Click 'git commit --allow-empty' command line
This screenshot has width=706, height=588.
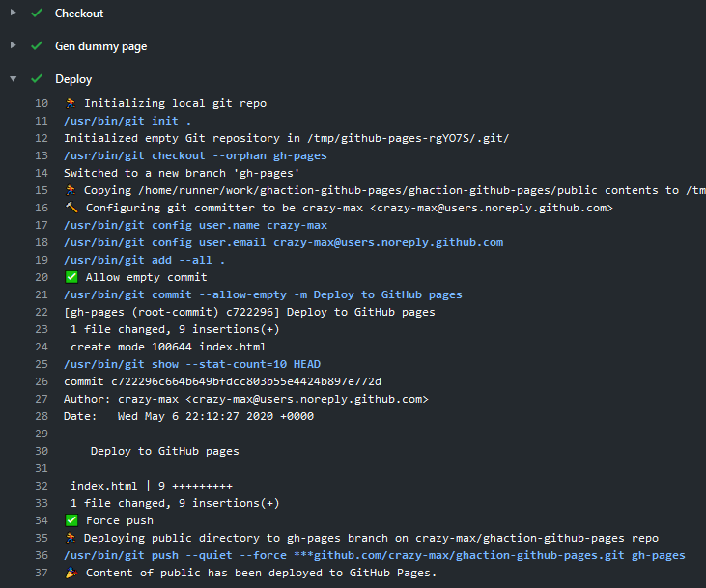(x=263, y=294)
